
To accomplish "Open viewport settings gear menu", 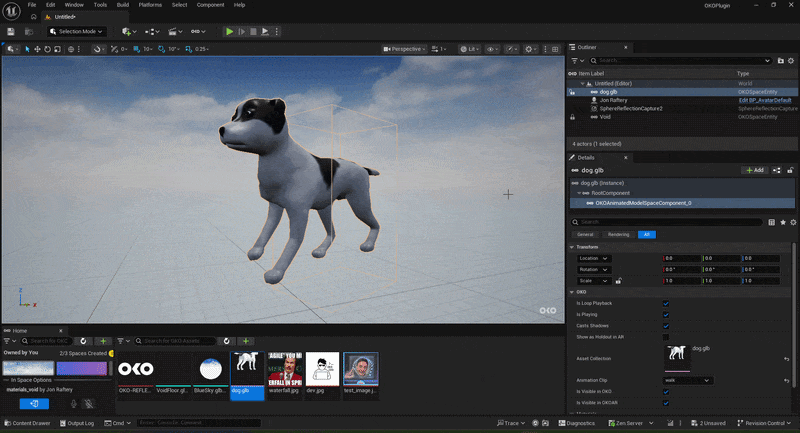I will point(531,49).
